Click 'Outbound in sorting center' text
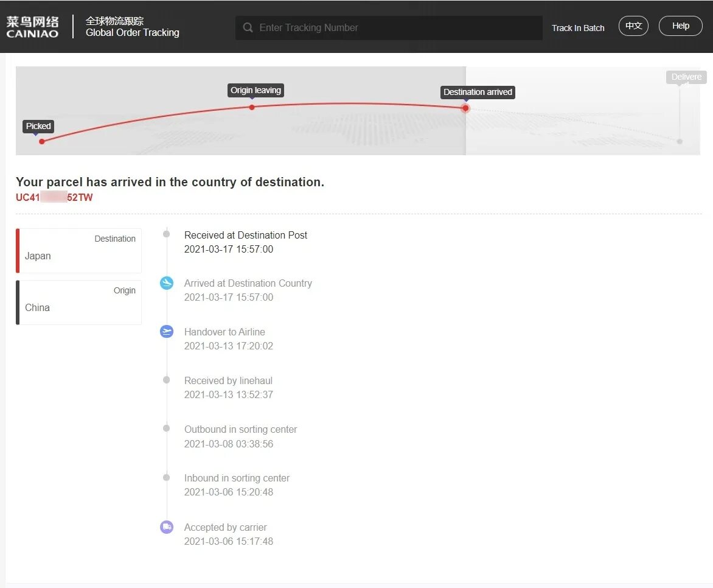Viewport: 713px width, 588px height. coord(240,429)
